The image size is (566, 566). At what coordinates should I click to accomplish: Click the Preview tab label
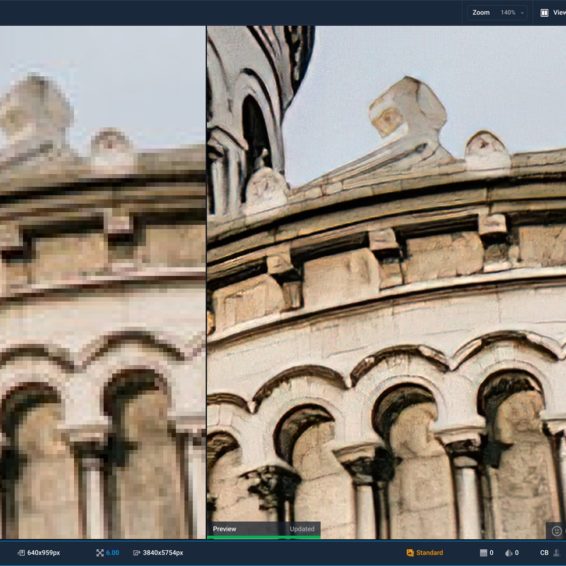click(x=225, y=529)
